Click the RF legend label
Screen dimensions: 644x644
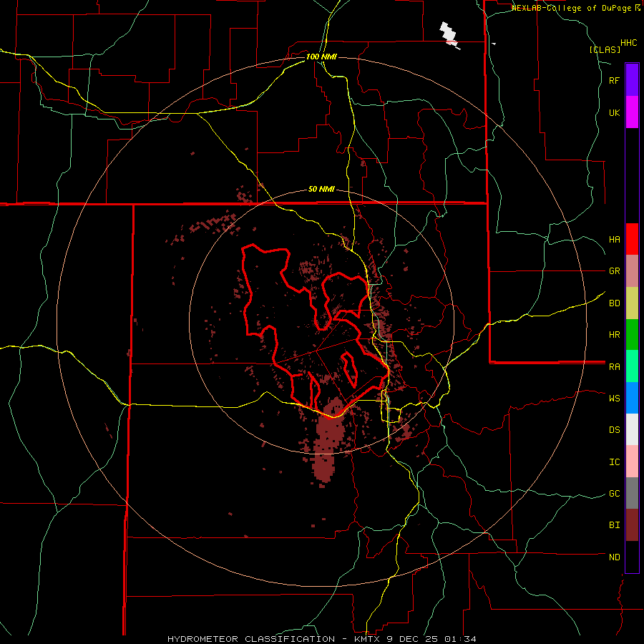[x=614, y=80]
